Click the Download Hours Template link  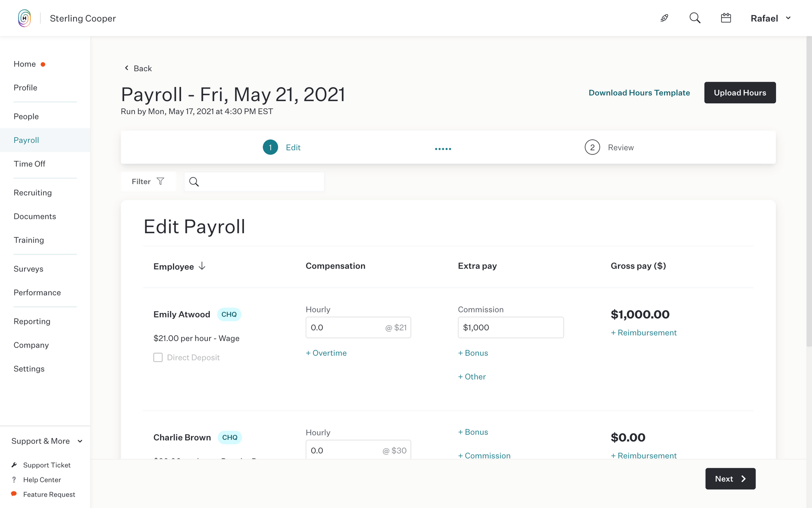tap(639, 93)
